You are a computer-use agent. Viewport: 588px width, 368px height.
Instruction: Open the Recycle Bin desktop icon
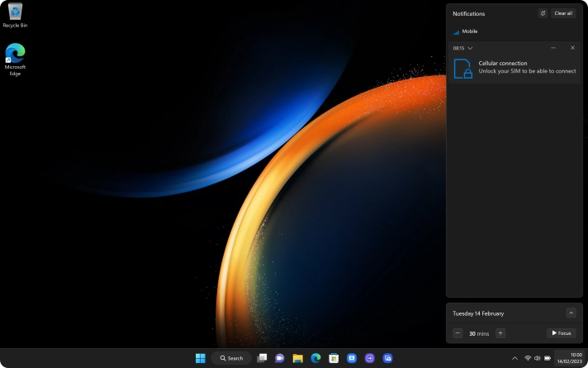click(15, 14)
